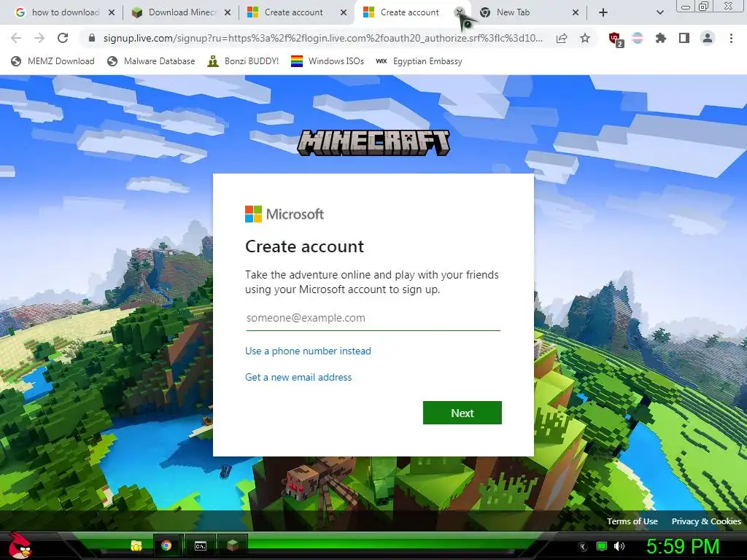
Task: Click the Minecraft logo
Action: [x=373, y=143]
